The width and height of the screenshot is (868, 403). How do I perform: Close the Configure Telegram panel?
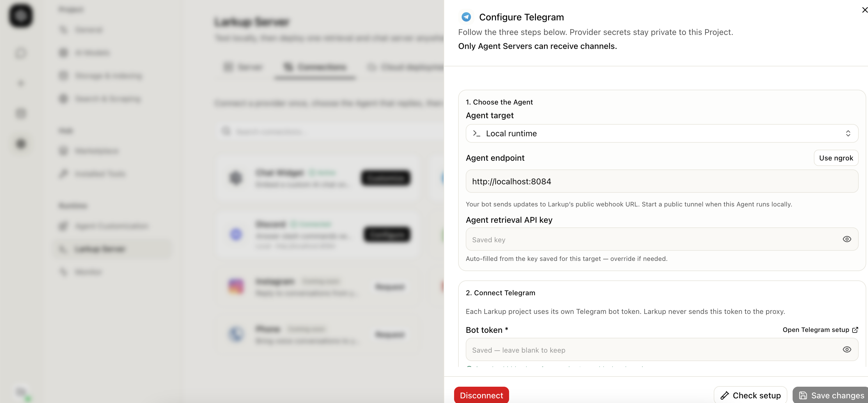pos(864,10)
